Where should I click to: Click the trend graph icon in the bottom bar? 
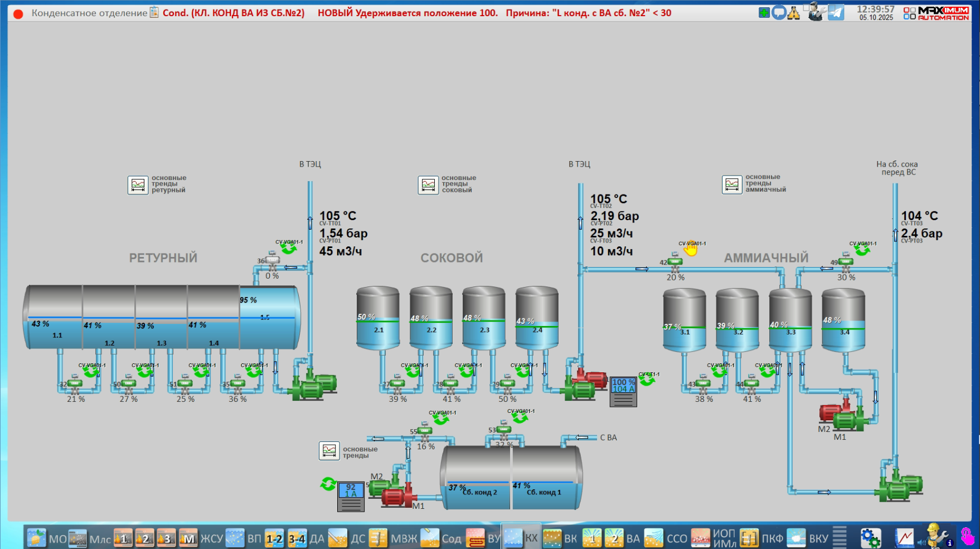point(904,538)
